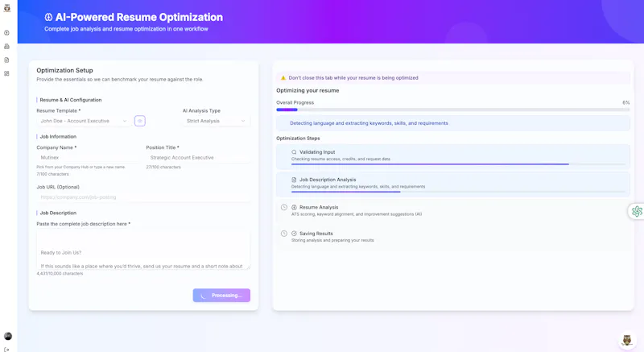
Task: Click the warning triangle icon in the alert
Action: pyautogui.click(x=283, y=77)
